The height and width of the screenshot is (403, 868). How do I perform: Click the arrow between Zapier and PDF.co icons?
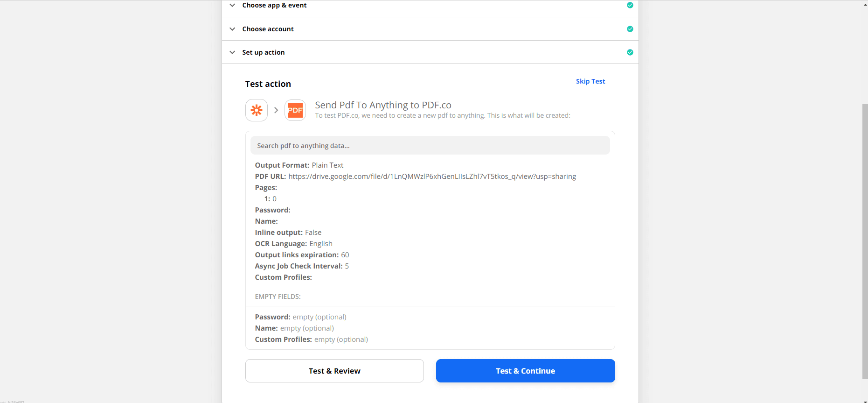click(276, 110)
